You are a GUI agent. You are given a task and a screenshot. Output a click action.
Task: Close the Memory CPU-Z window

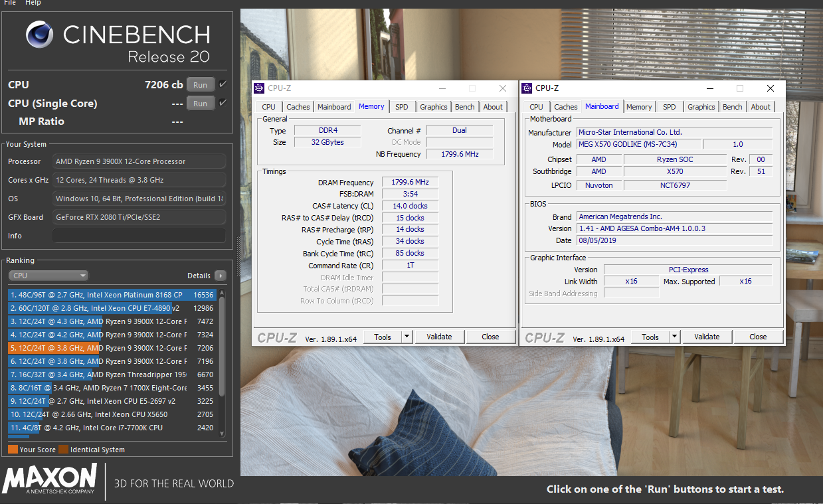pos(502,88)
